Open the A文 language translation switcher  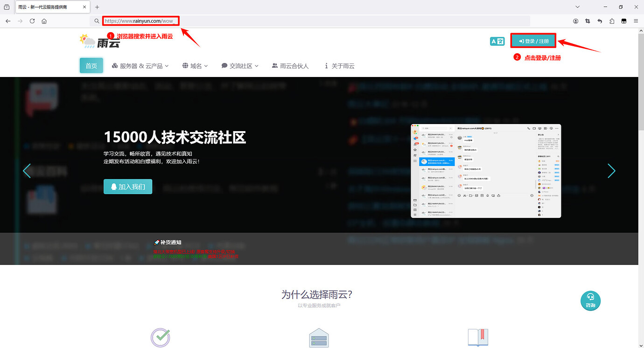tap(497, 41)
